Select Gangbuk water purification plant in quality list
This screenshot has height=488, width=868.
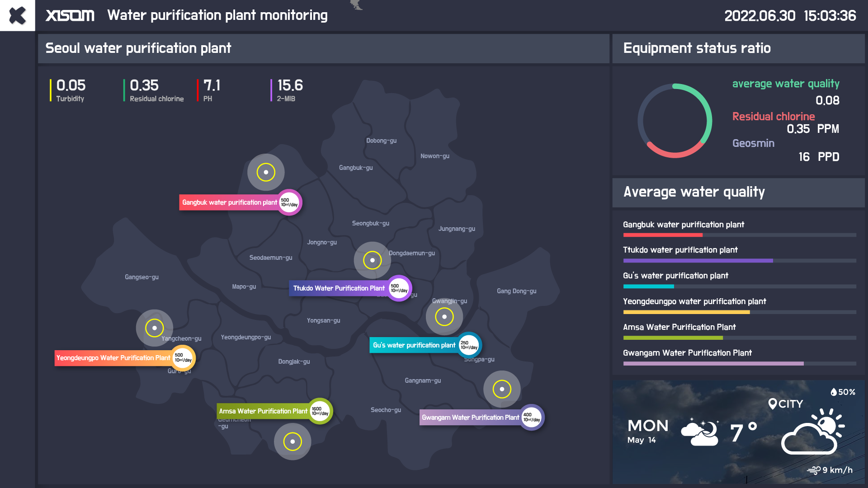683,225
